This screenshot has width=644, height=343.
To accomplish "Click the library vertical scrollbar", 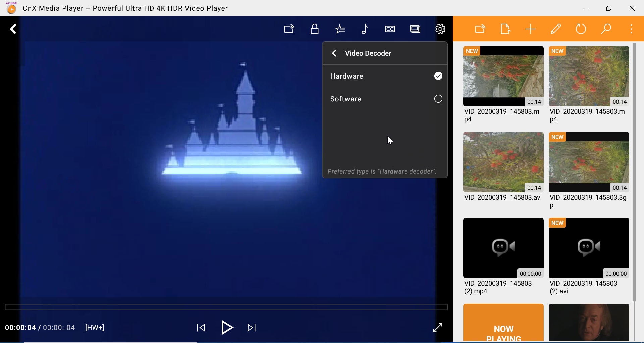I will 634,172.
